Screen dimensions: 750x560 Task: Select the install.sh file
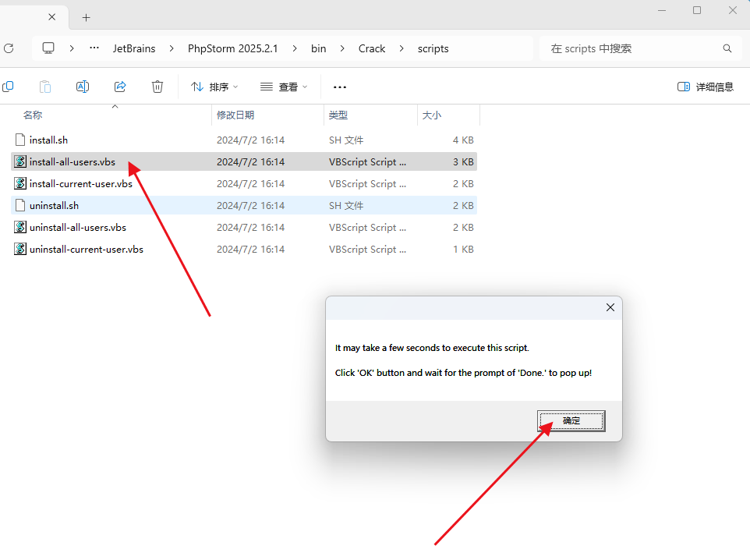(244, 140)
